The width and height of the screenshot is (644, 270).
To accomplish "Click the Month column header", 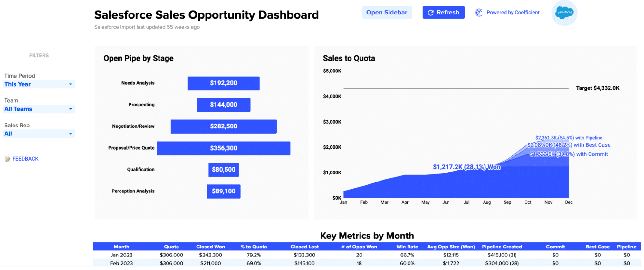I will pos(121,247).
